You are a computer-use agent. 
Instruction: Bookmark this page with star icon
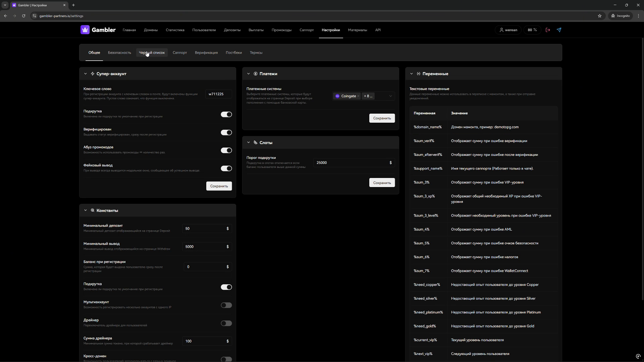600,16
